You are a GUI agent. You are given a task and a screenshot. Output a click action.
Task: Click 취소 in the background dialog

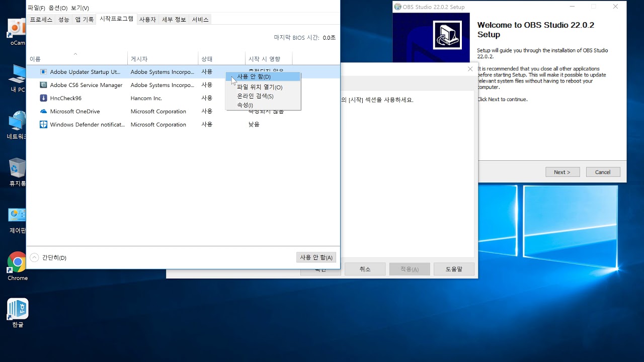(365, 269)
